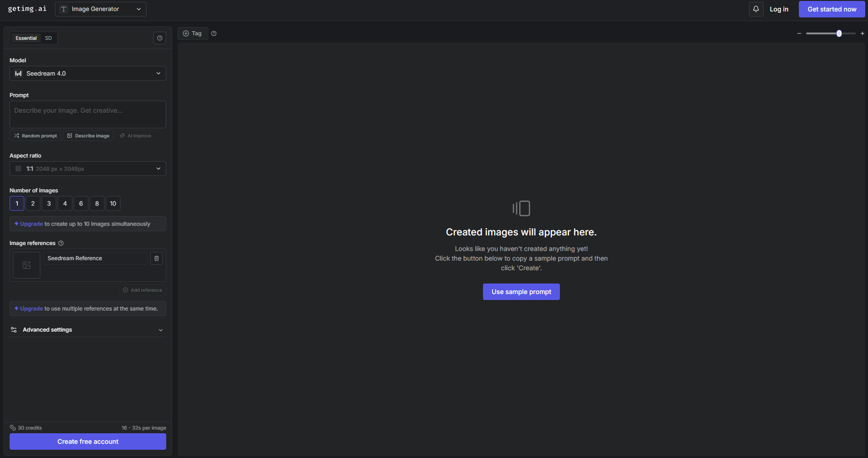Open the Aspect ratio dropdown

coord(88,169)
